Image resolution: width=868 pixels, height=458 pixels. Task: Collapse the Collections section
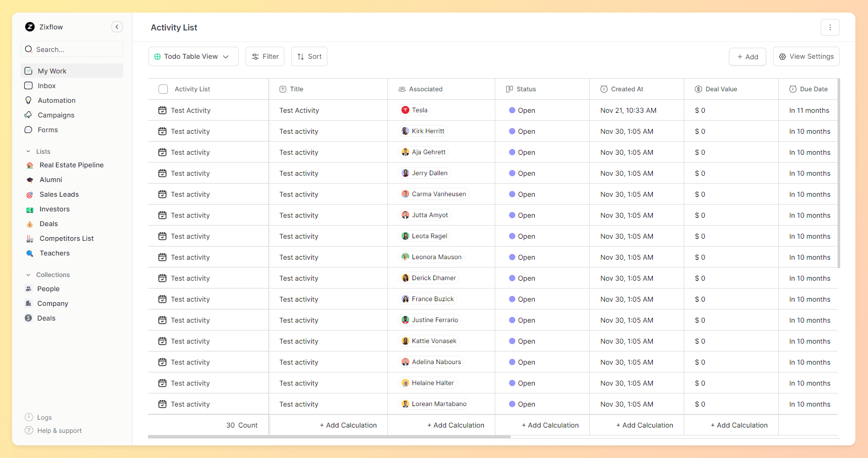tap(28, 275)
